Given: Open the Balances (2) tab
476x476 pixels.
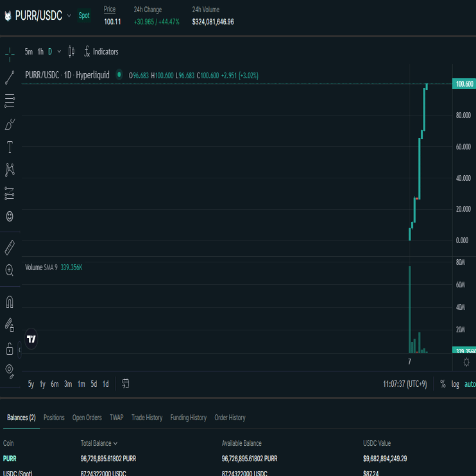Looking at the screenshot, I should [21, 418].
